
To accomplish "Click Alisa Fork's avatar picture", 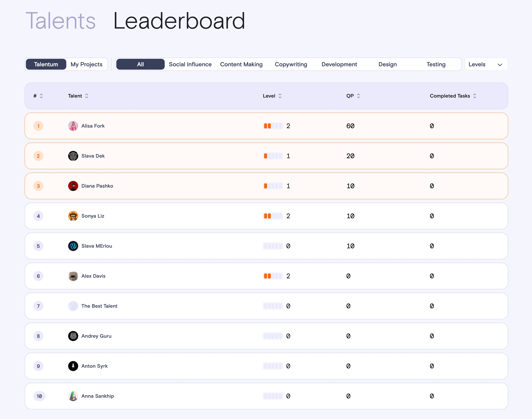I will 73,126.
